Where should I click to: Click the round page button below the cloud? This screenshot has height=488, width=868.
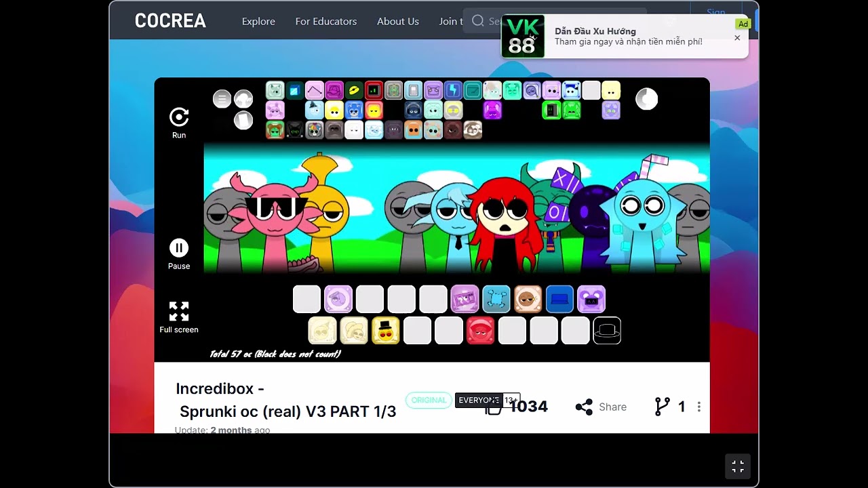(243, 120)
